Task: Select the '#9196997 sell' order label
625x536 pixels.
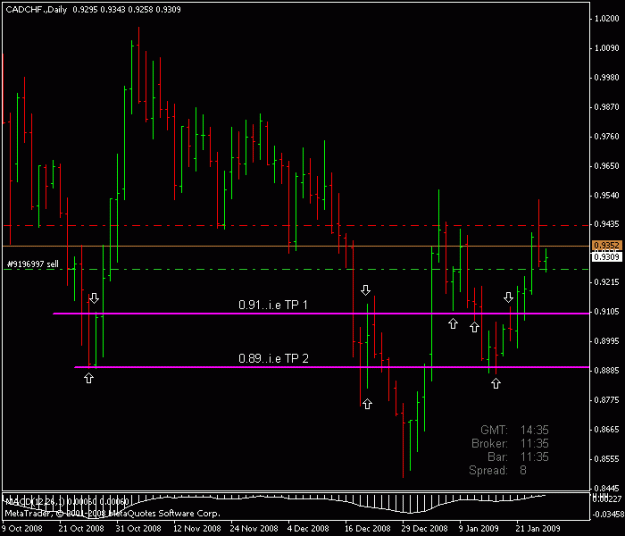Action: click(33, 264)
